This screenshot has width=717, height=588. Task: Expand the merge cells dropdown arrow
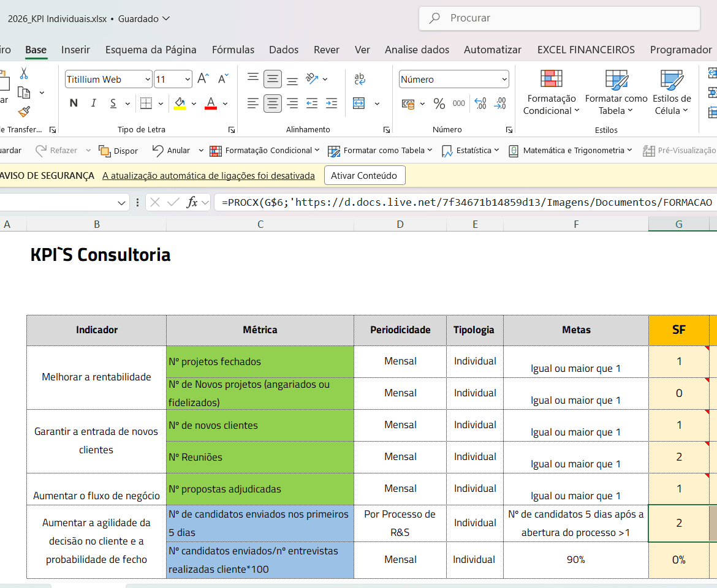(x=377, y=104)
